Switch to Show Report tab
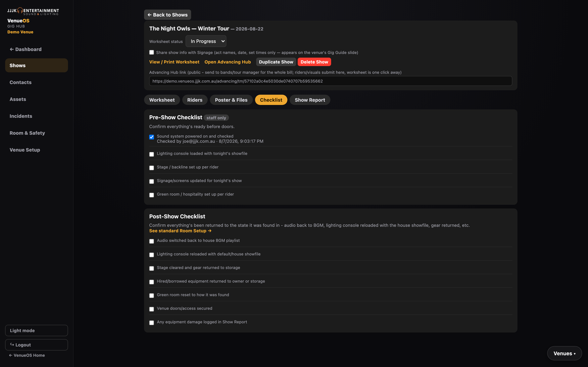The image size is (588, 367). point(310,100)
